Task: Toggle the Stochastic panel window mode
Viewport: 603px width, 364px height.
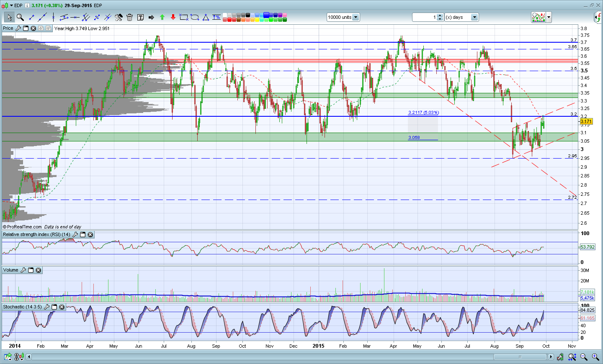Action: (x=54, y=307)
